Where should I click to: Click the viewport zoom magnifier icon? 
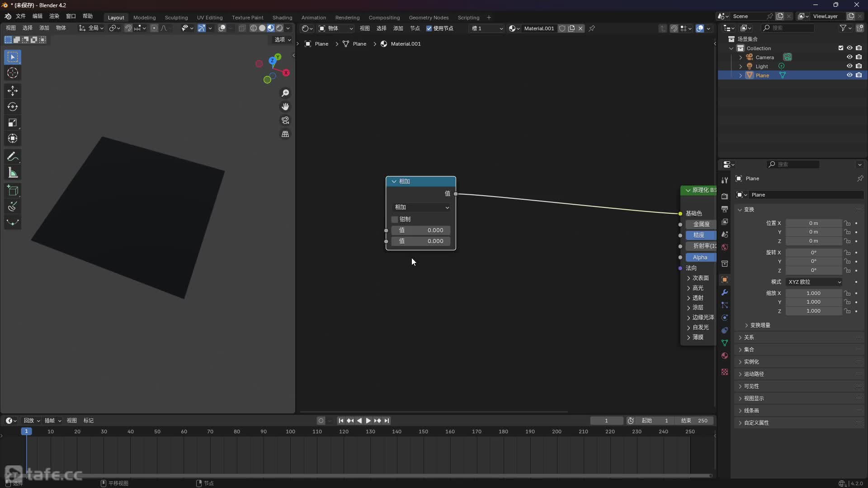click(285, 93)
